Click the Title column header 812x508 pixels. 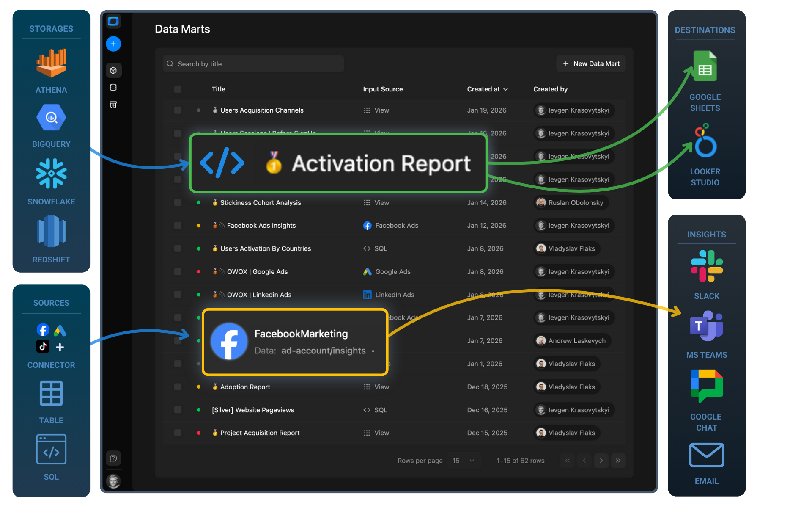coord(219,89)
